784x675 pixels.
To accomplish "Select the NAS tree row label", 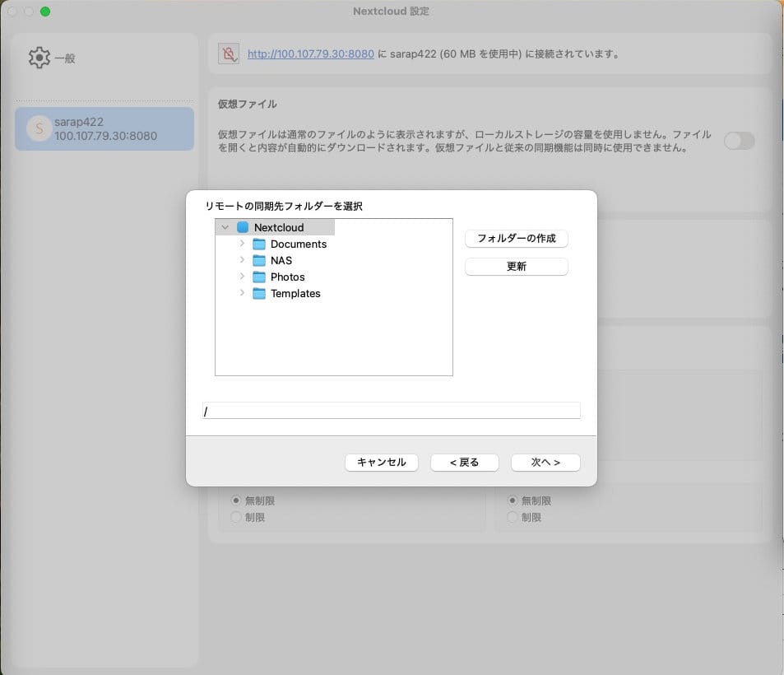I will (281, 260).
